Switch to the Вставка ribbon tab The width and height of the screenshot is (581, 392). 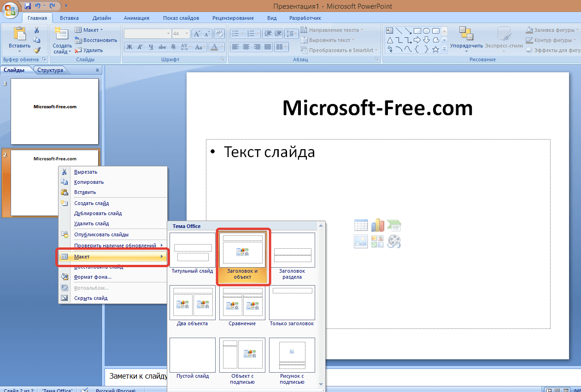pos(69,18)
